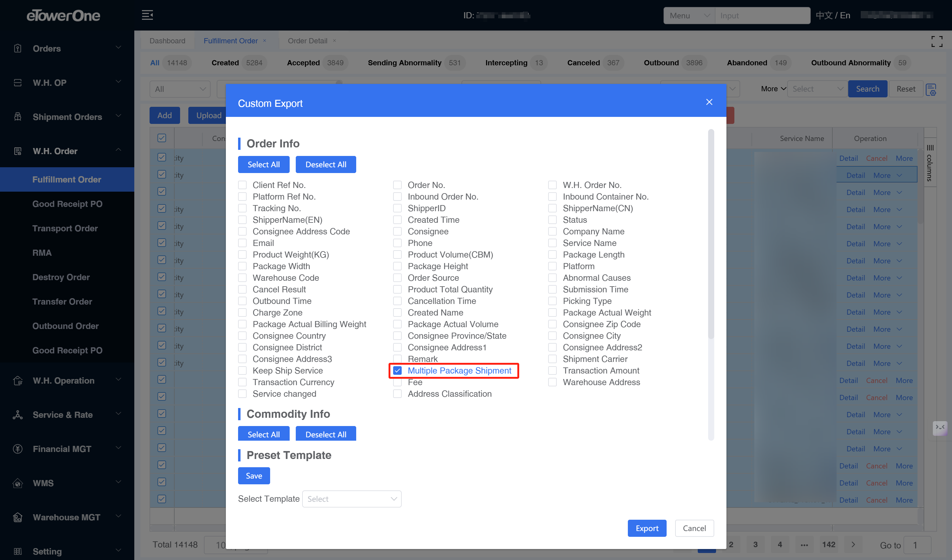Click the Go to page number field
This screenshot has height=560, width=952.
(x=917, y=545)
